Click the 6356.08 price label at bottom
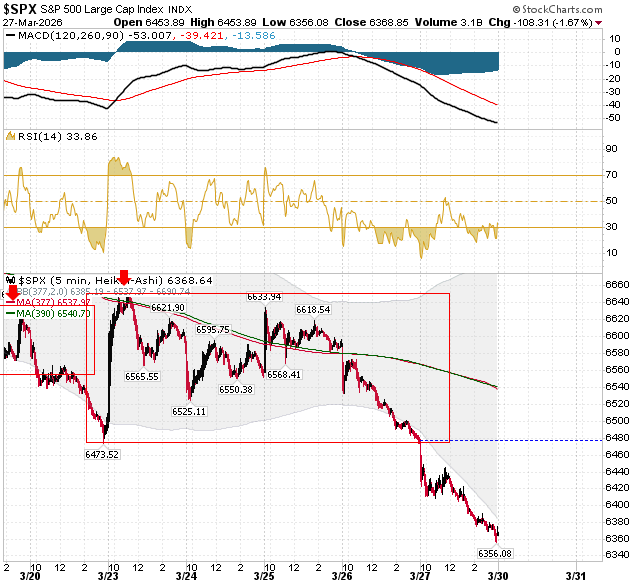Screen dimensions: 643x582 [495, 553]
